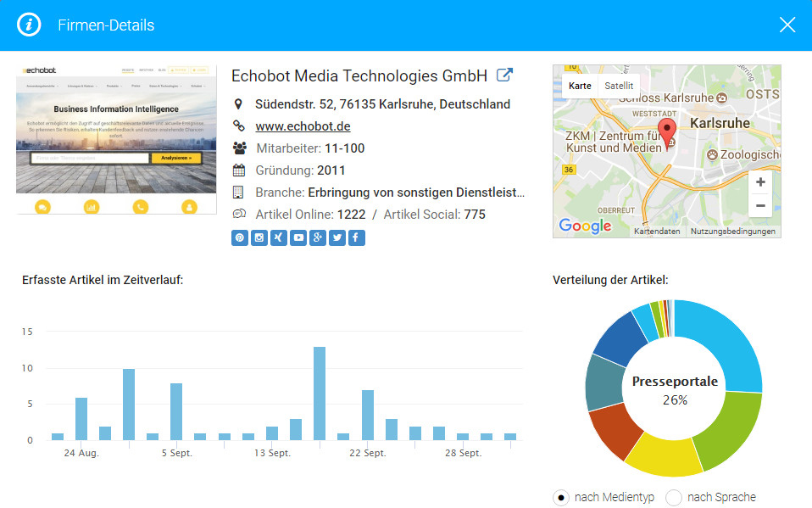Screen dimensions: 812x508
Task: Zoom in on the map
Action: (x=760, y=182)
